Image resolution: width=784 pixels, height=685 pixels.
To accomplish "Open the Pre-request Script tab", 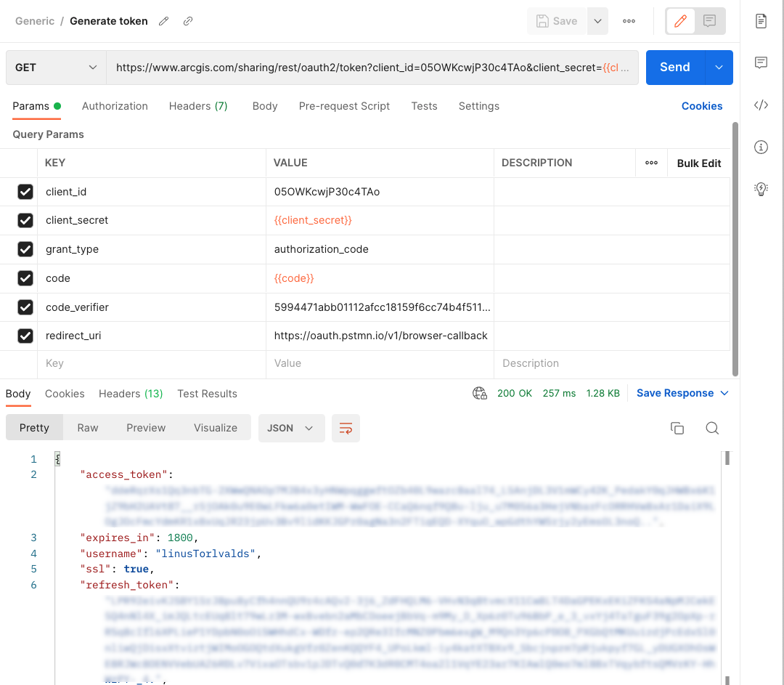I will tap(344, 106).
